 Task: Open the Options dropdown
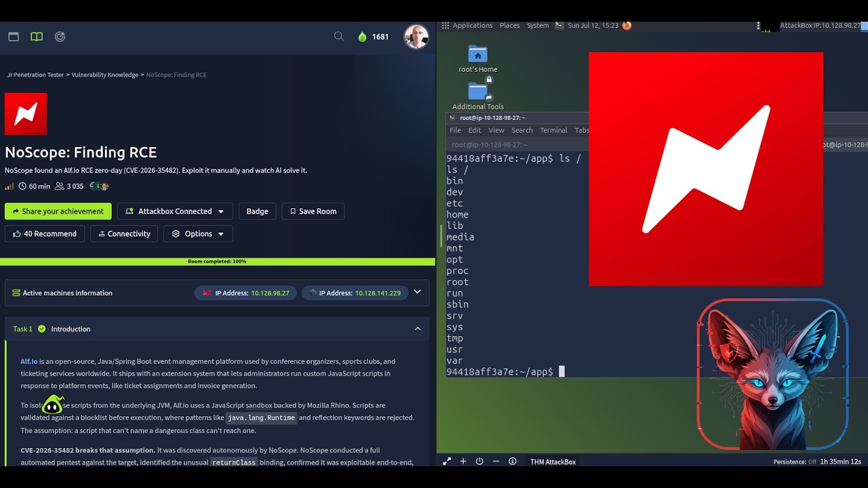tap(198, 234)
